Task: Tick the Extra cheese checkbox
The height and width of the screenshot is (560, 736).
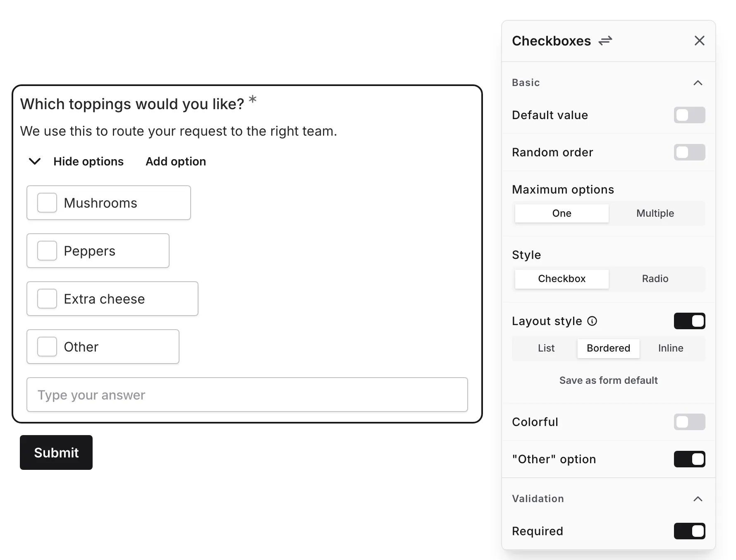Action: tap(47, 299)
